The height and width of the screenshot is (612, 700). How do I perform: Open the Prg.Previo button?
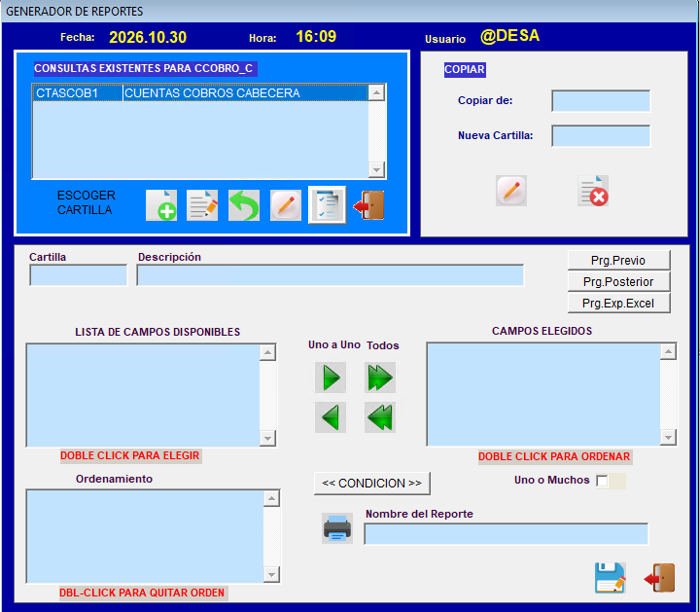point(618,261)
